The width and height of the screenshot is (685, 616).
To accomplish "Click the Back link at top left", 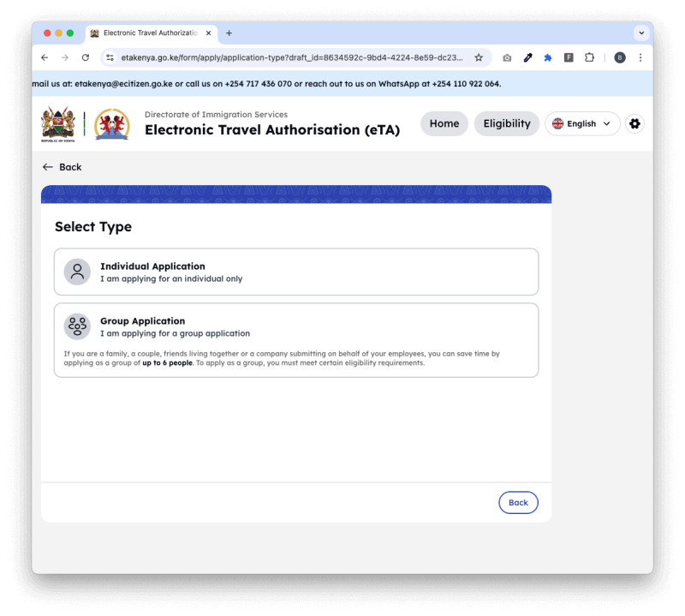I will point(62,167).
